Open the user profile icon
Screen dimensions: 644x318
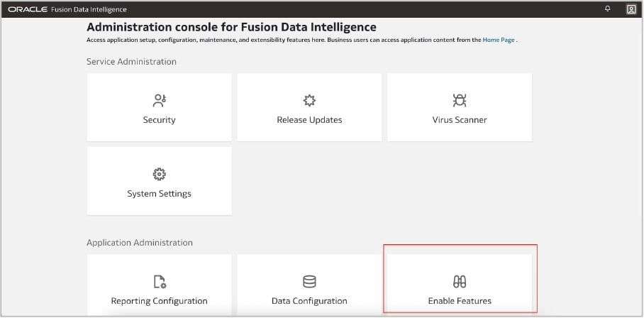631,9
